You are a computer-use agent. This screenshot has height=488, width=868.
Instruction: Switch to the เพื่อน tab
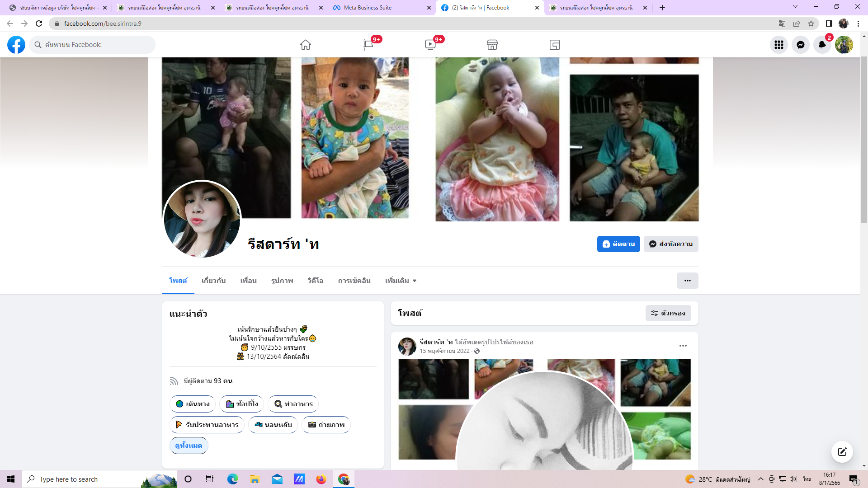(x=248, y=281)
